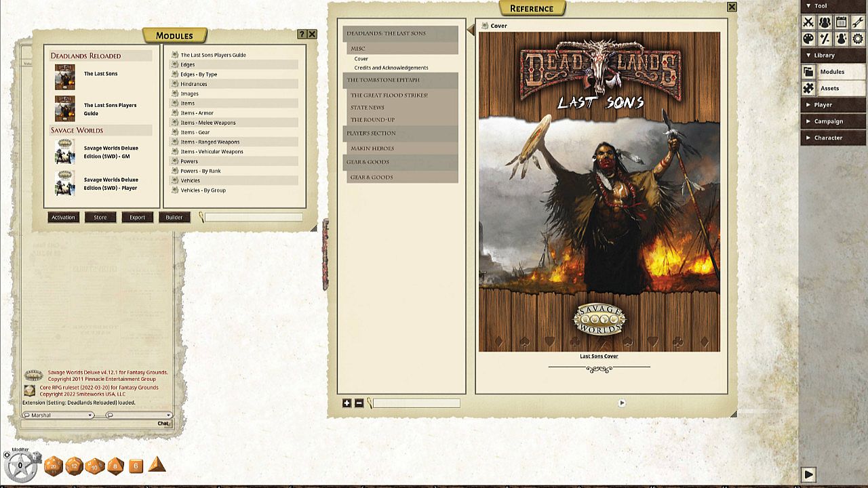Screen dimensions: 868x488
Task: Select Savage Worlds Deluxe GM module thumbnail
Action: coord(65,152)
